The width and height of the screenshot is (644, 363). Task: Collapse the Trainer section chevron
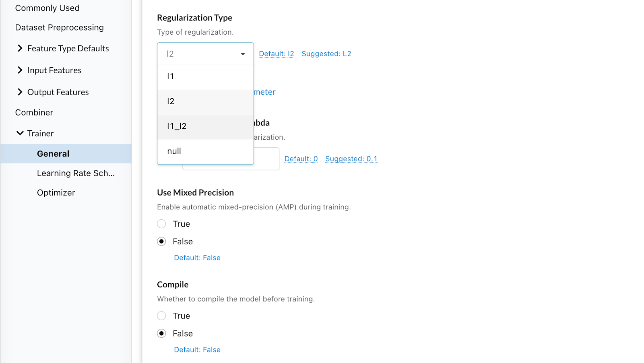(x=20, y=133)
